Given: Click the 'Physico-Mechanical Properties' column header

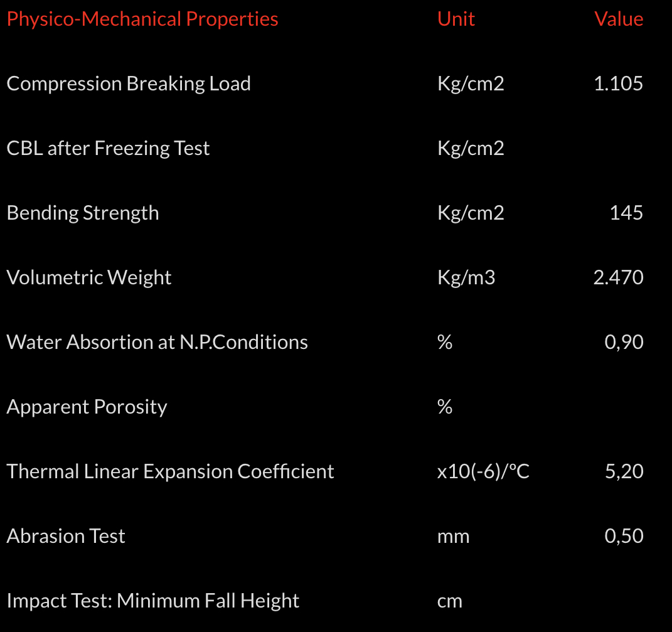Looking at the screenshot, I should 142,19.
